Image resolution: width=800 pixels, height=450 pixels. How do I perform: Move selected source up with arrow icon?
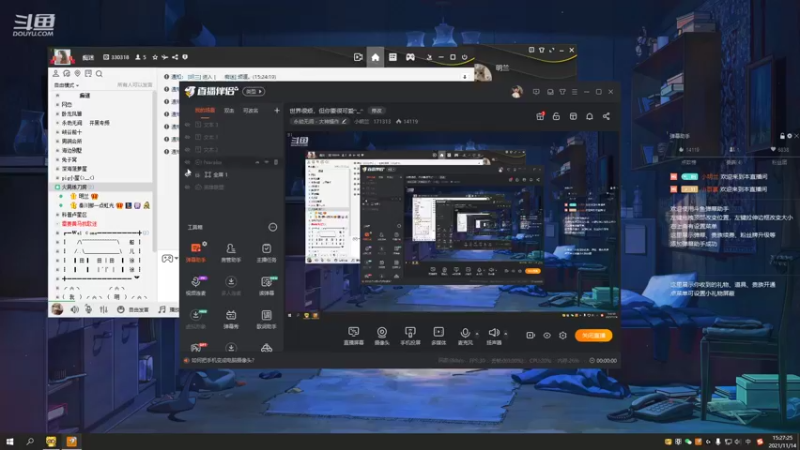(x=257, y=162)
